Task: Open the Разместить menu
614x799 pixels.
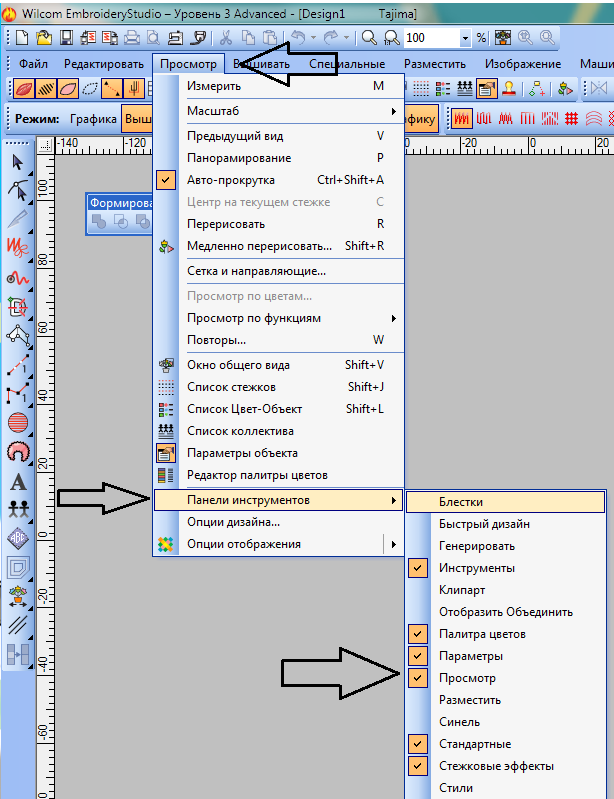Action: click(435, 64)
